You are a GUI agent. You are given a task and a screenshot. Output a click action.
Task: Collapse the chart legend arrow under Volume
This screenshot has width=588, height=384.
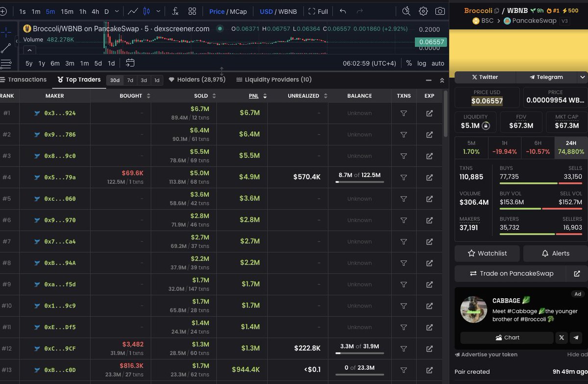point(29,50)
